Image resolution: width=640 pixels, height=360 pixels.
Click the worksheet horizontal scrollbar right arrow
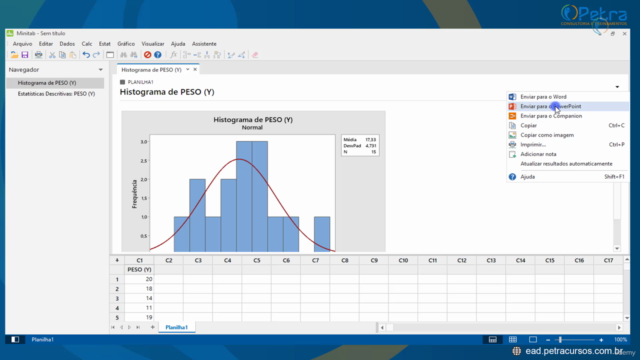(619, 327)
